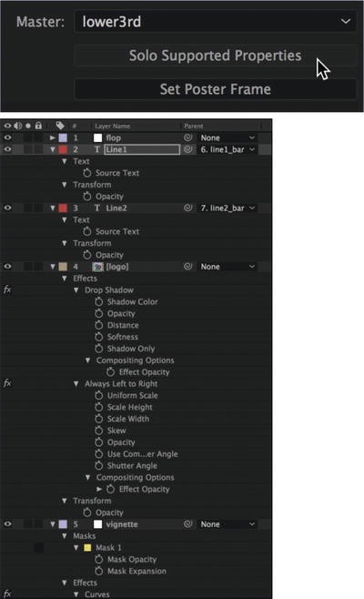The height and width of the screenshot is (599, 364).
Task: Click the Set Poster Frame button
Action: (x=216, y=89)
